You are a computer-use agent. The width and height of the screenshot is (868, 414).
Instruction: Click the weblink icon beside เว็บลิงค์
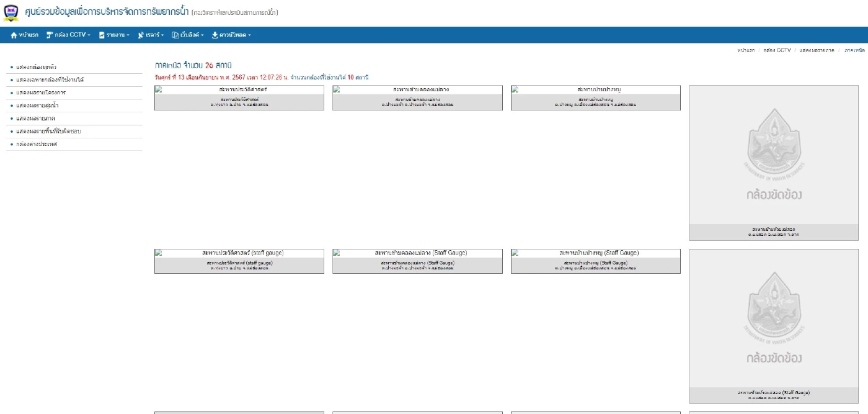(x=175, y=35)
